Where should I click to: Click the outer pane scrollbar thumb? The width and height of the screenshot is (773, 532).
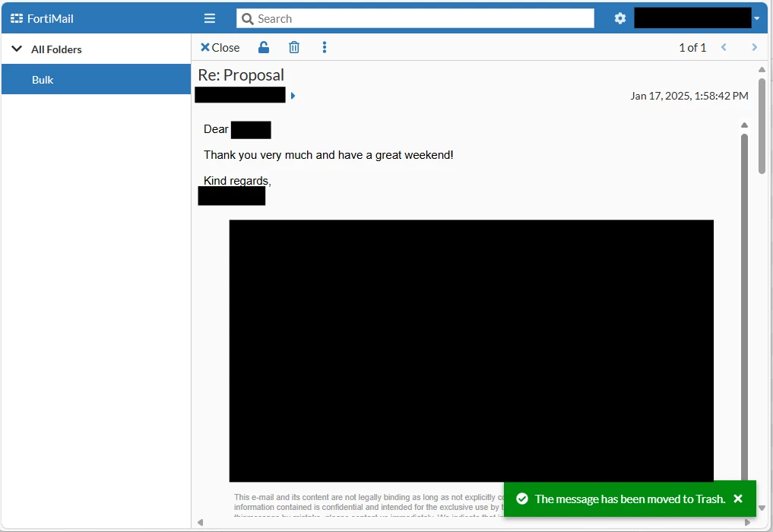click(x=762, y=126)
